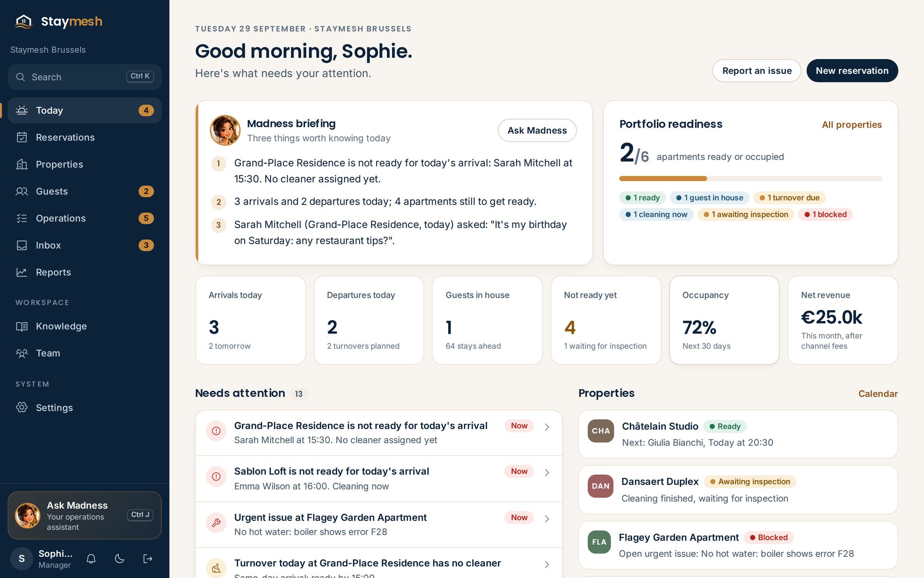The width and height of the screenshot is (924, 578).
Task: Open the Net revenue stat card
Action: 843,320
